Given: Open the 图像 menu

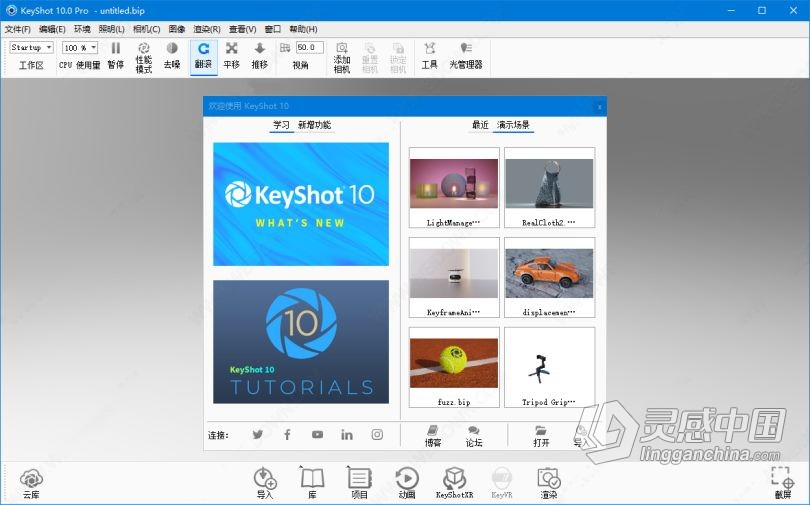Looking at the screenshot, I should click(177, 29).
